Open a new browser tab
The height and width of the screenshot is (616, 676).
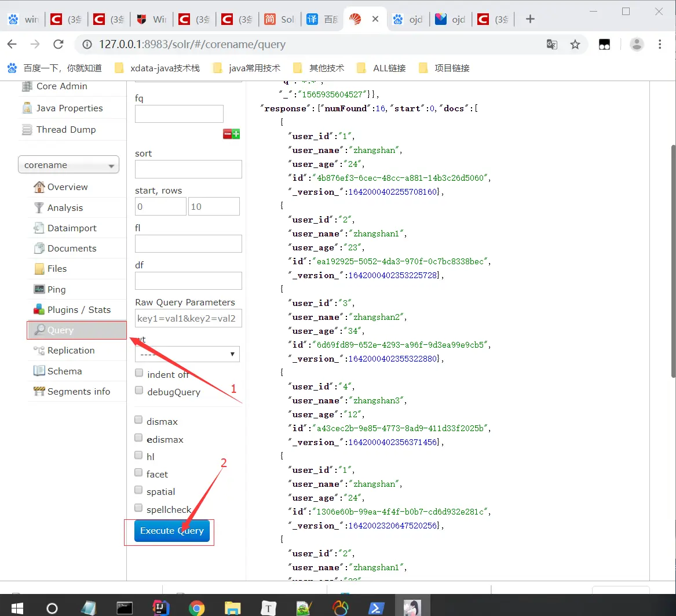pyautogui.click(x=530, y=19)
